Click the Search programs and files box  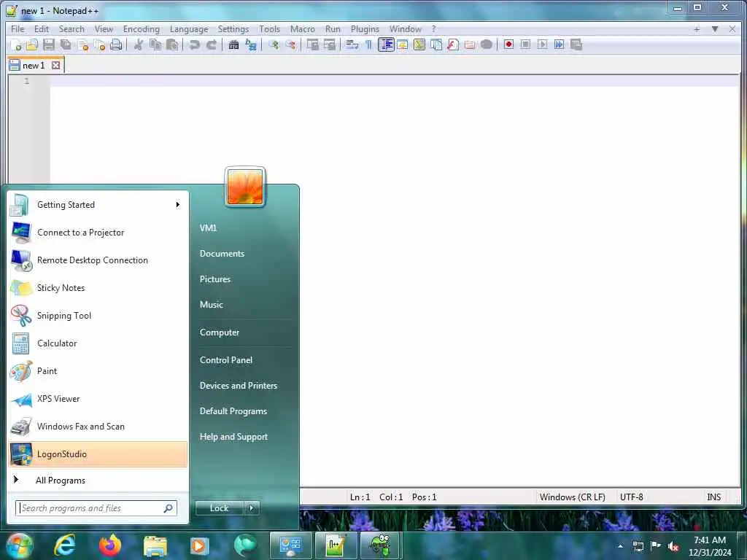pyautogui.click(x=96, y=508)
